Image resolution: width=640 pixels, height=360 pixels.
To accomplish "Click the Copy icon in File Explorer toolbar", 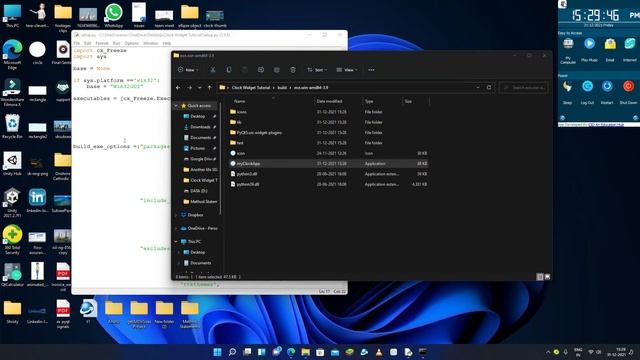I will 229,70.
